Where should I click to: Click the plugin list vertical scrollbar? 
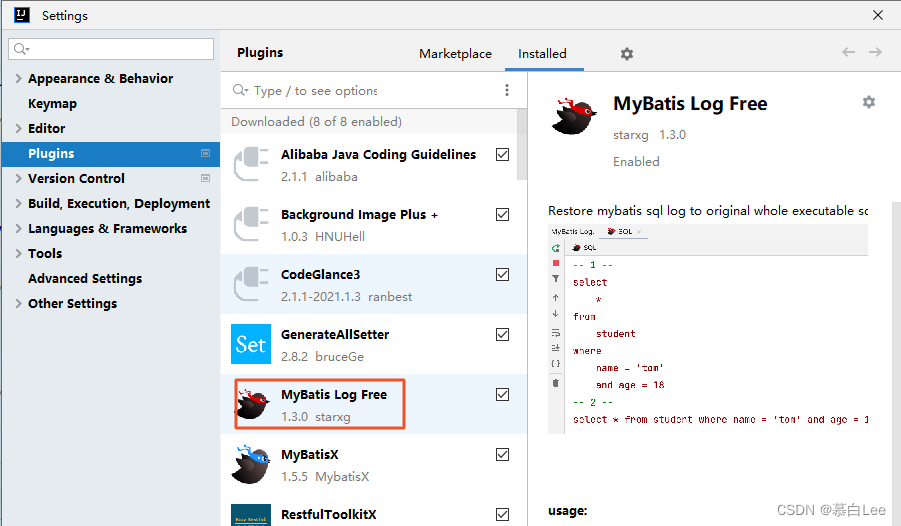point(522,144)
